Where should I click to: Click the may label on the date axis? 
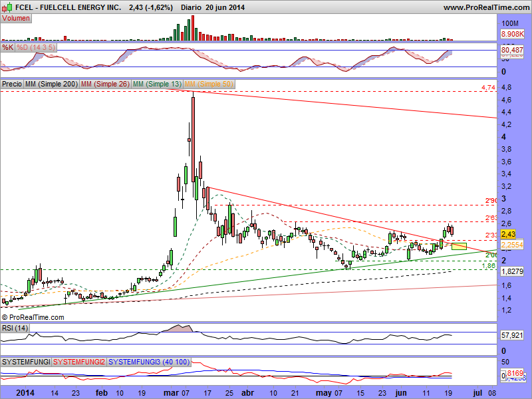click(323, 393)
